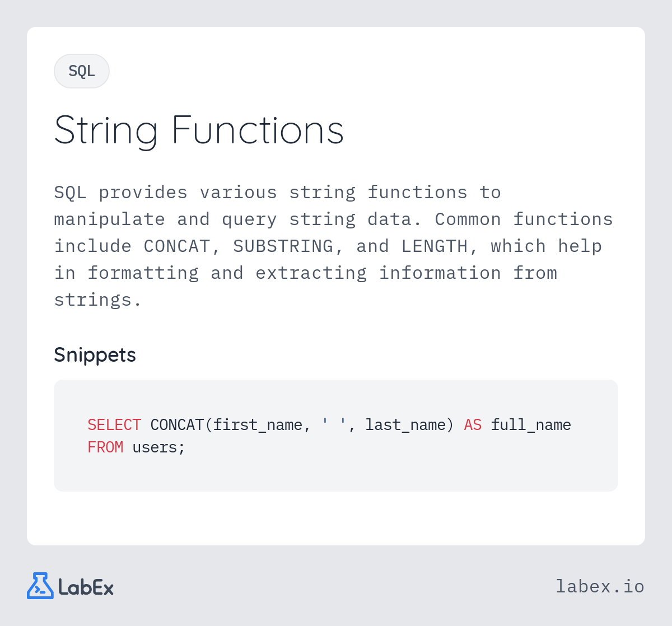The height and width of the screenshot is (626, 672).
Task: Click the red FROM keyword in code
Action: (105, 447)
